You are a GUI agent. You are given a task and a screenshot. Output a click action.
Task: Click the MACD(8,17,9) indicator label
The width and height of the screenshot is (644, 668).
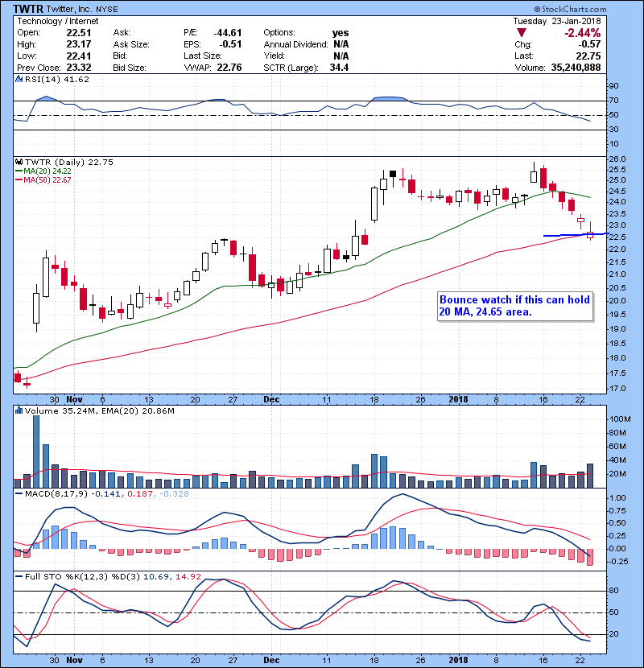pos(56,494)
